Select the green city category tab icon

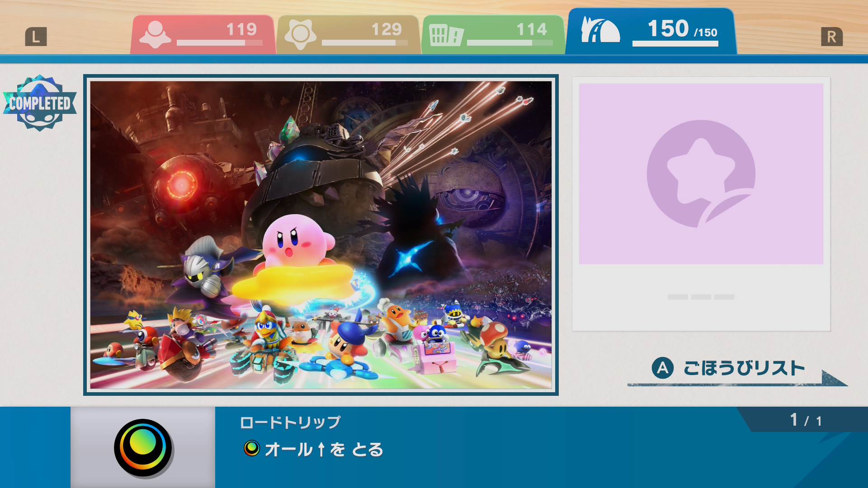point(446,35)
